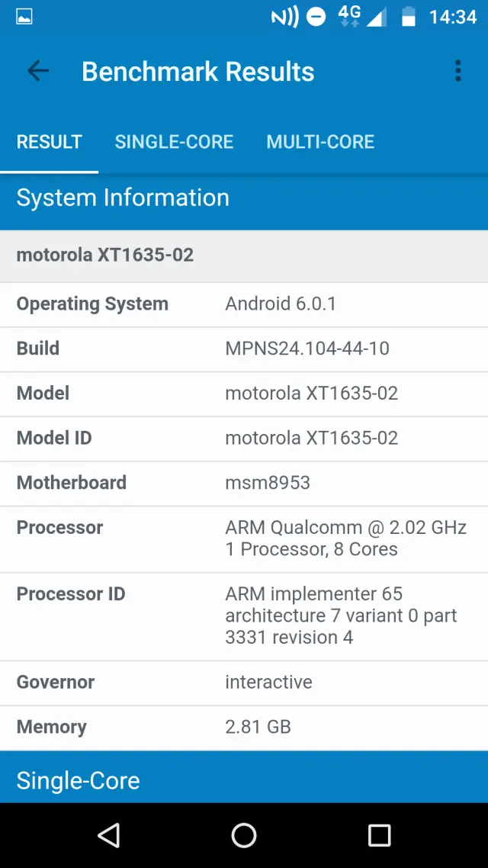488x868 pixels.
Task: Select the Operating System row
Action: point(244,304)
